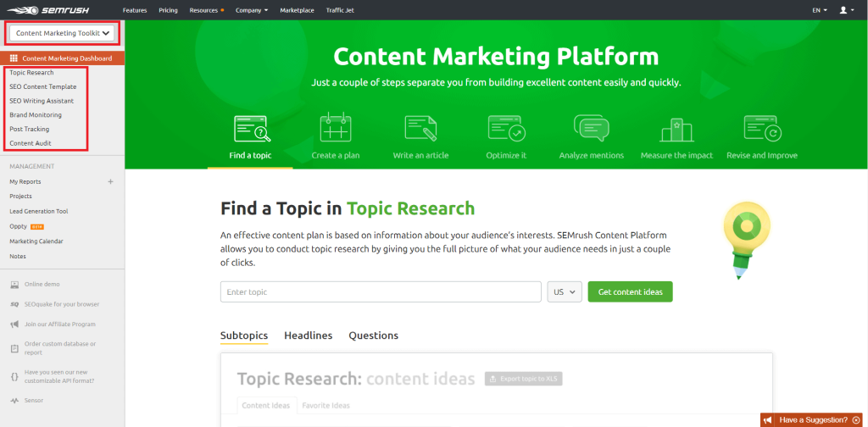Image resolution: width=868 pixels, height=427 pixels.
Task: Switch to the Questions tab
Action: [373, 335]
